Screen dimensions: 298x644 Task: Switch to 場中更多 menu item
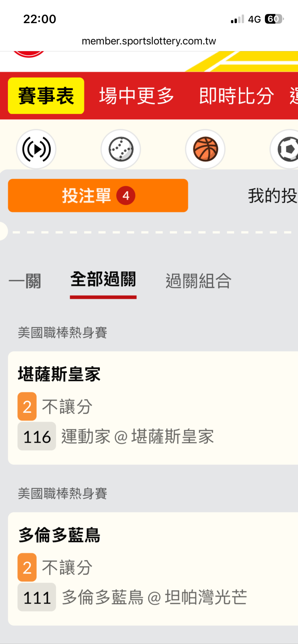point(136,96)
